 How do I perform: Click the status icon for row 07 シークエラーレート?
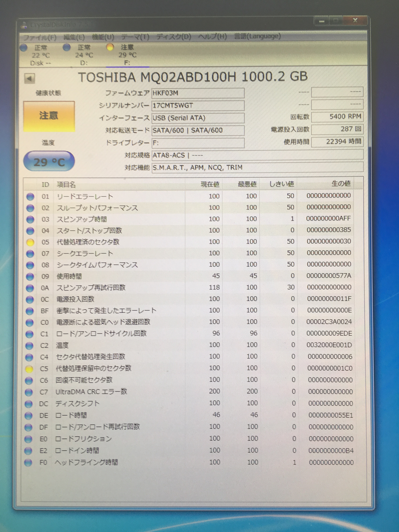click(x=30, y=253)
